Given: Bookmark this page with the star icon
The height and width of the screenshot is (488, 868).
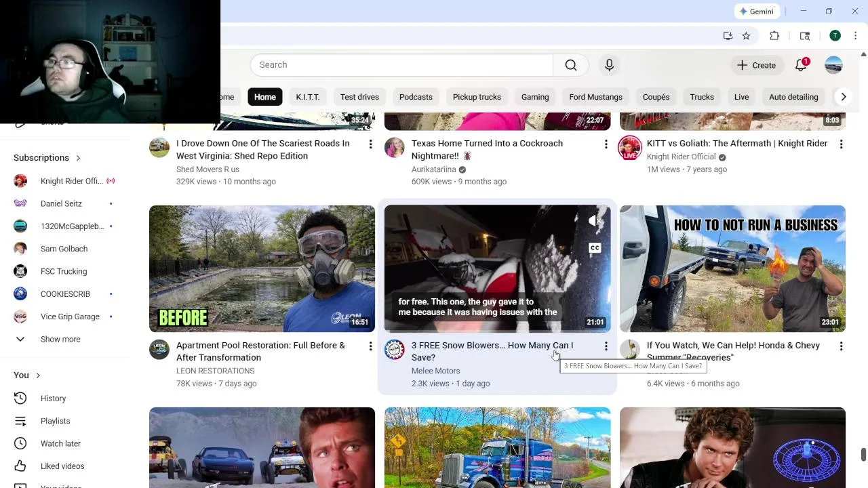Looking at the screenshot, I should point(746,36).
